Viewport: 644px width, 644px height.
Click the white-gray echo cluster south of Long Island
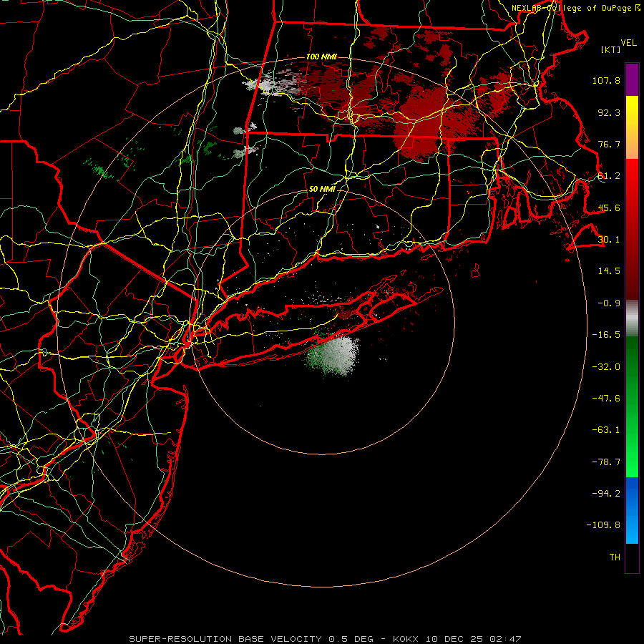coord(333,356)
